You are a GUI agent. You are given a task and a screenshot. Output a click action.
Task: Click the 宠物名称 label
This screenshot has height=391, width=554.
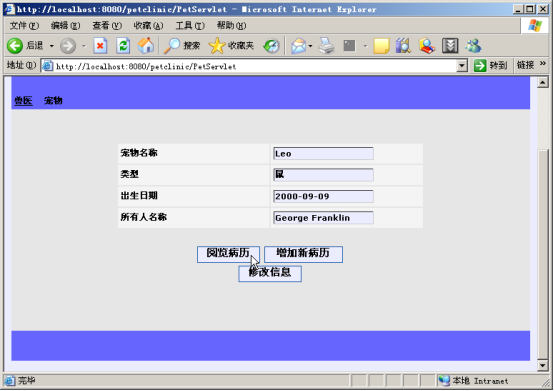139,153
